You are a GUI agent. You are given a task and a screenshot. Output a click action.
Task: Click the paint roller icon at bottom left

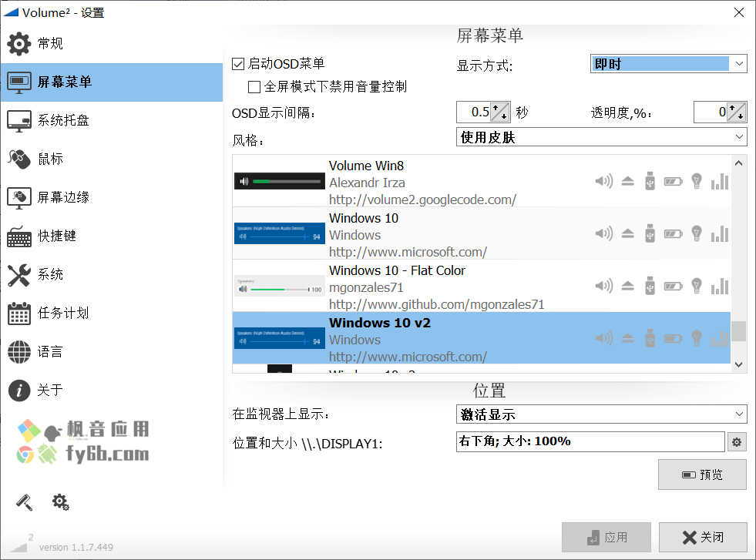pos(24,502)
